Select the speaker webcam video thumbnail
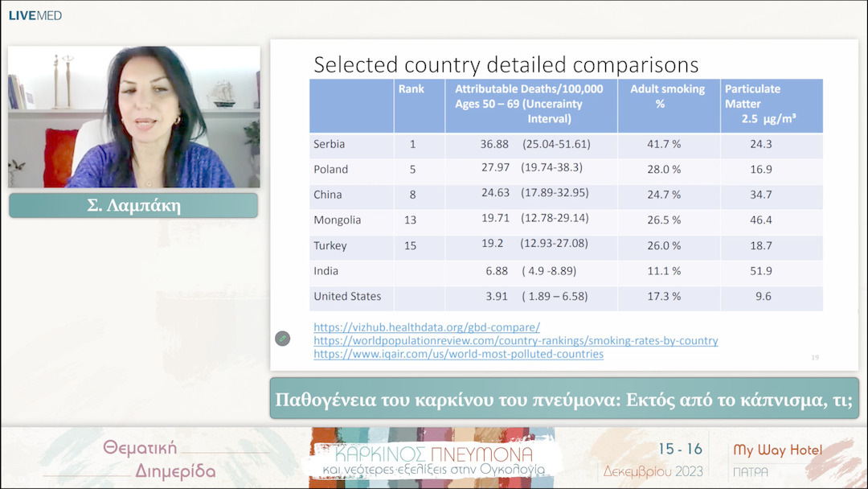868x489 pixels. tap(134, 117)
